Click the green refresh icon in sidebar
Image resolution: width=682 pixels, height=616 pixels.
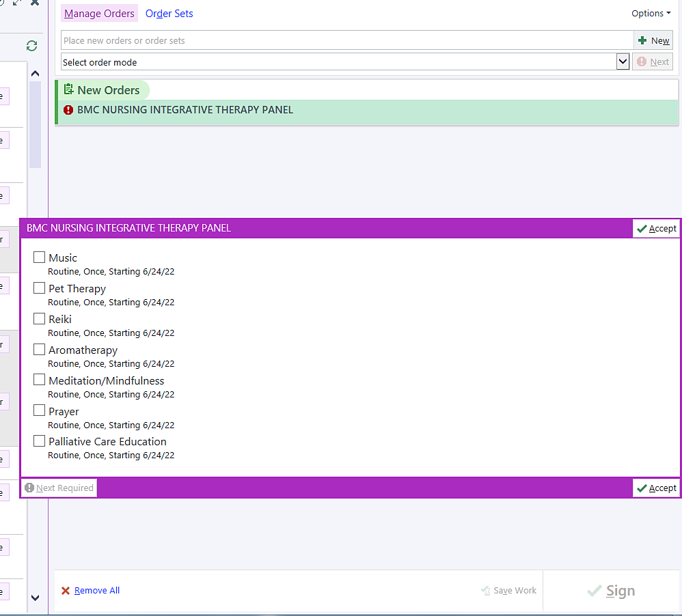pos(31,46)
